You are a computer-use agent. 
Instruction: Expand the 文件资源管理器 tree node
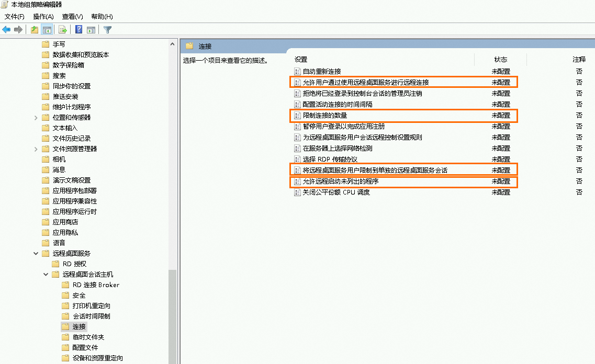pos(36,149)
